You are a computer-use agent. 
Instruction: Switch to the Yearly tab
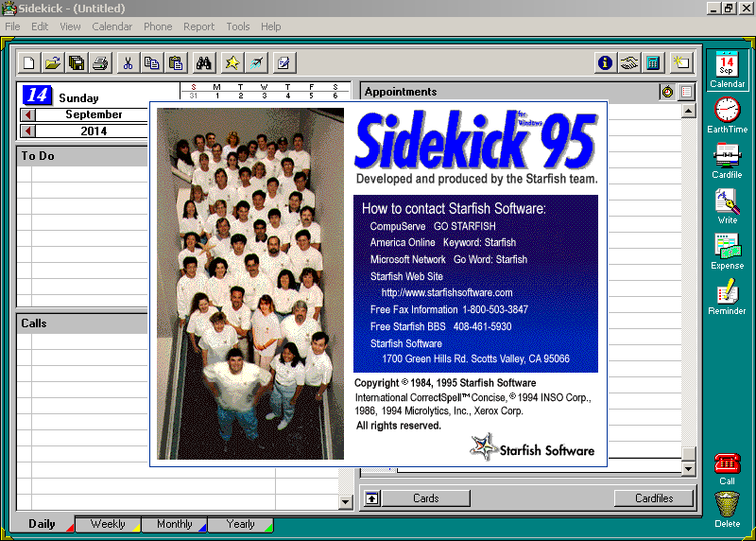[x=240, y=524]
